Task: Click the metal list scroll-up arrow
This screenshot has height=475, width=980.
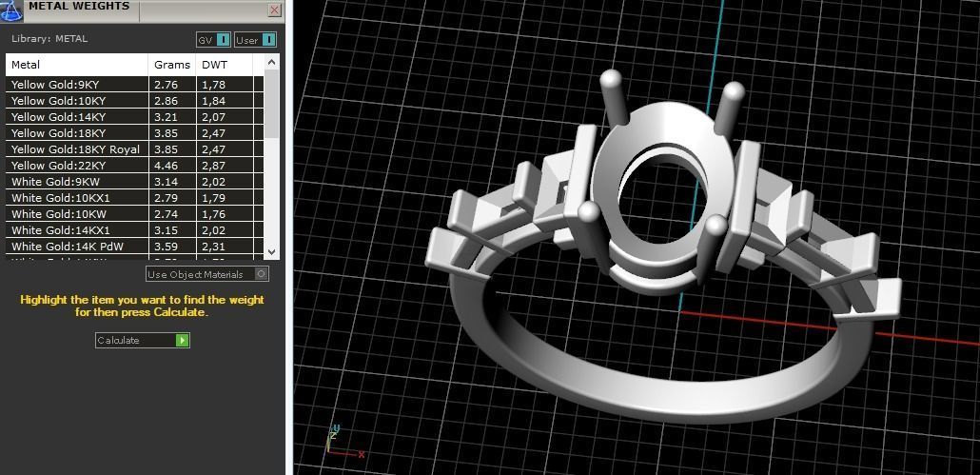Action: (271, 62)
